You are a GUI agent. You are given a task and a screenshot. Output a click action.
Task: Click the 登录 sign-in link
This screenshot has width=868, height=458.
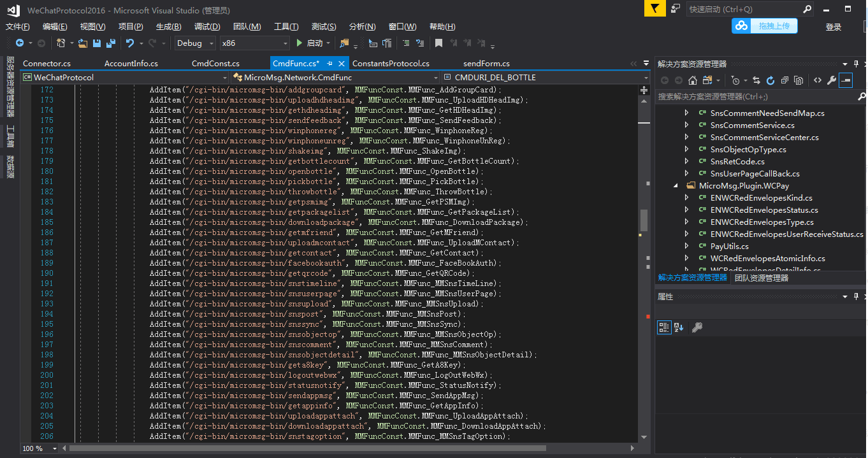[834, 27]
